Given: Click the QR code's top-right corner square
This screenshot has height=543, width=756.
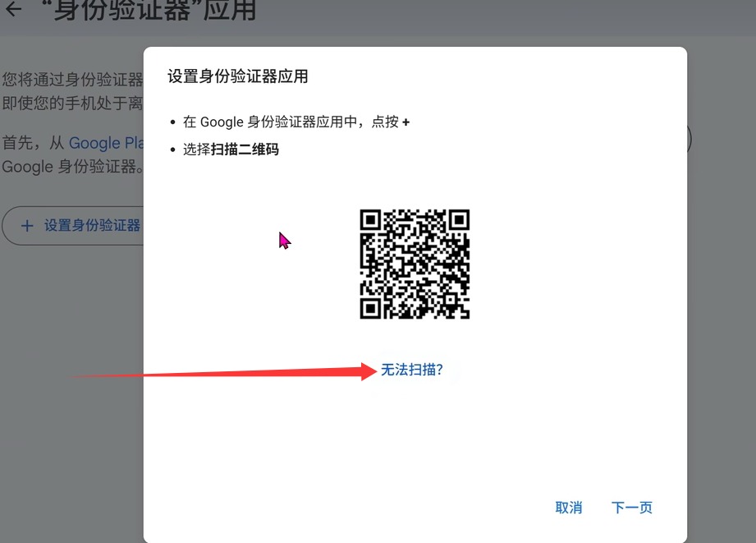Looking at the screenshot, I should pyautogui.click(x=459, y=220).
